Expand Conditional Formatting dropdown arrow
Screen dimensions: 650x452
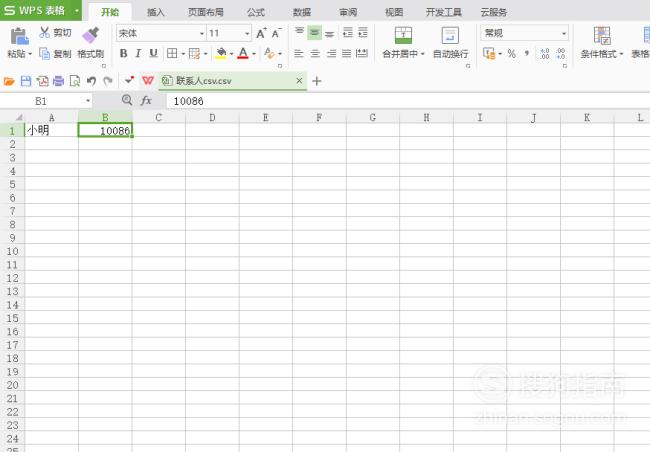coord(621,54)
